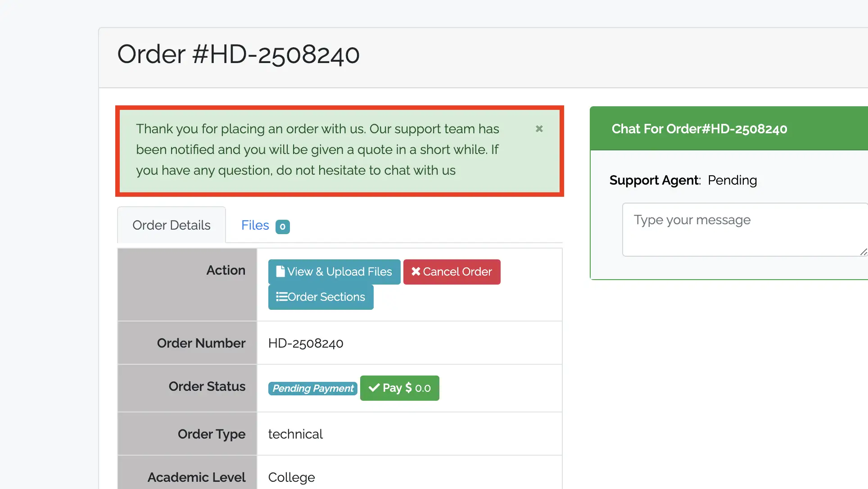Click the X icon on Cancel Order
868x489 pixels.
point(416,272)
